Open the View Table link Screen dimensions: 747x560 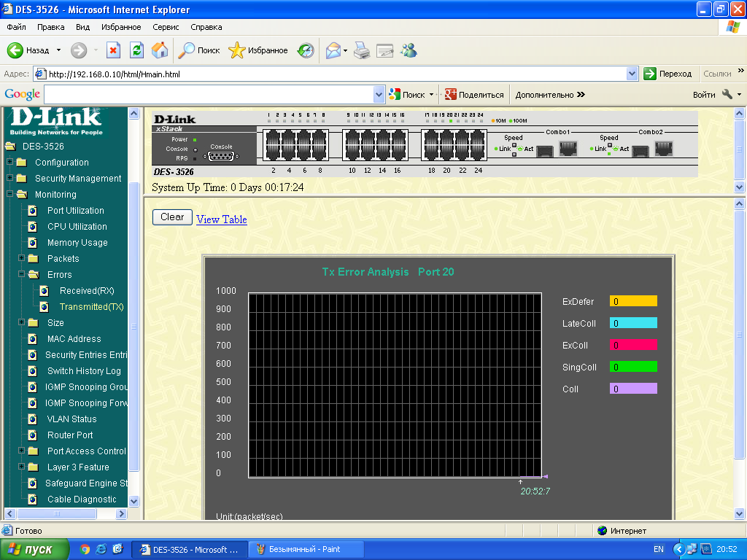[222, 219]
